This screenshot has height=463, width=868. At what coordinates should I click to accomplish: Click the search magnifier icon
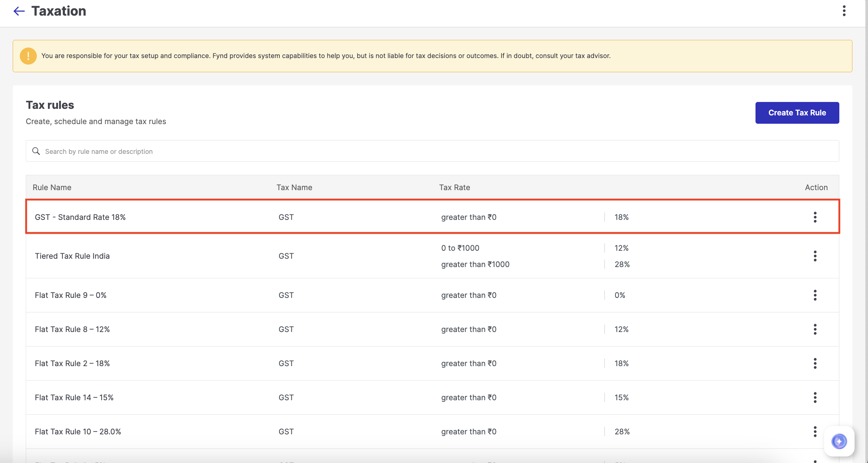pyautogui.click(x=36, y=151)
